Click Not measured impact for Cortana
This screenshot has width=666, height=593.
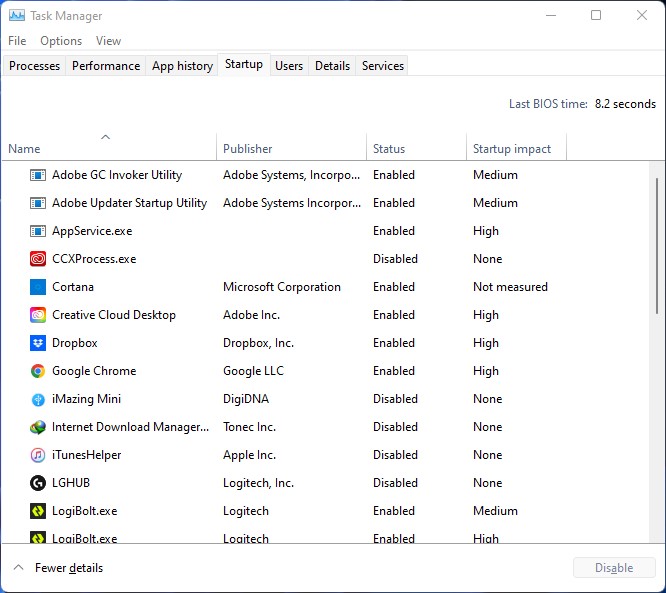510,287
